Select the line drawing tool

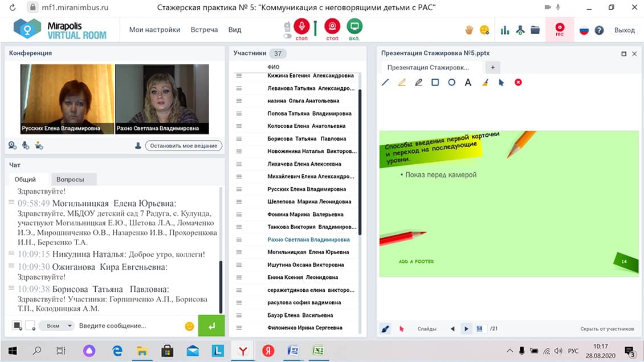(385, 83)
